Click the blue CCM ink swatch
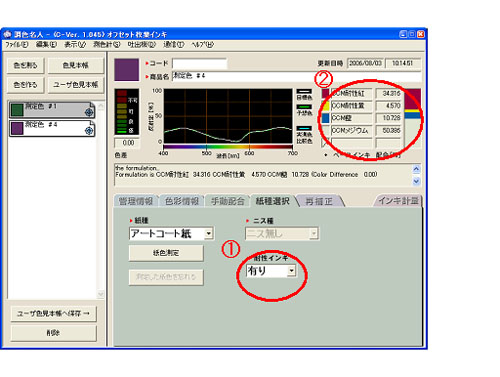 325,118
